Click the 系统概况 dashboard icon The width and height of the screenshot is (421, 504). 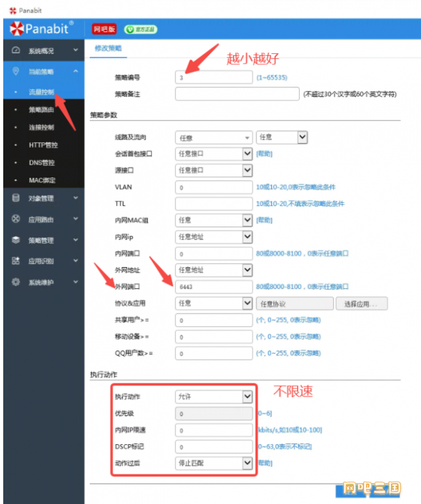(16, 50)
